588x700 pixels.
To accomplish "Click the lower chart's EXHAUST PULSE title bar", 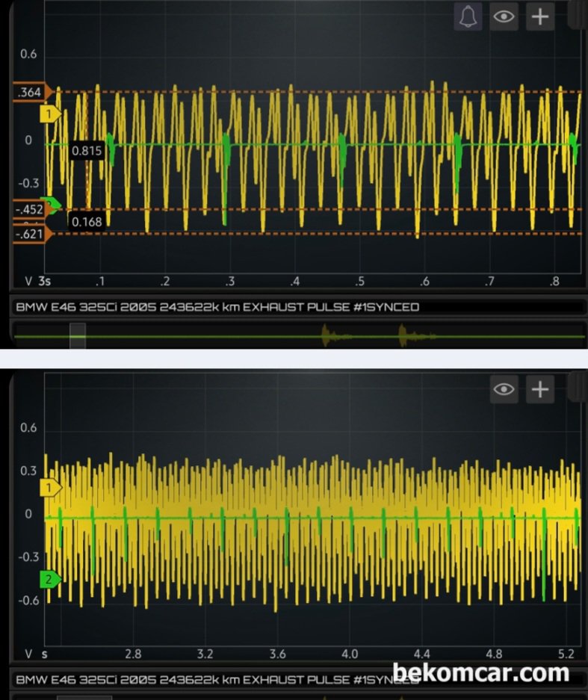I will (x=202, y=680).
